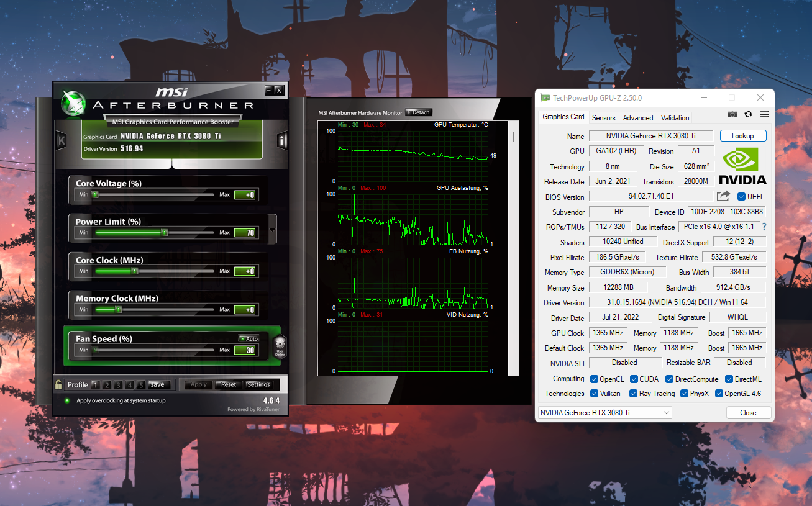Click the Core Clock slider handle

click(x=135, y=271)
